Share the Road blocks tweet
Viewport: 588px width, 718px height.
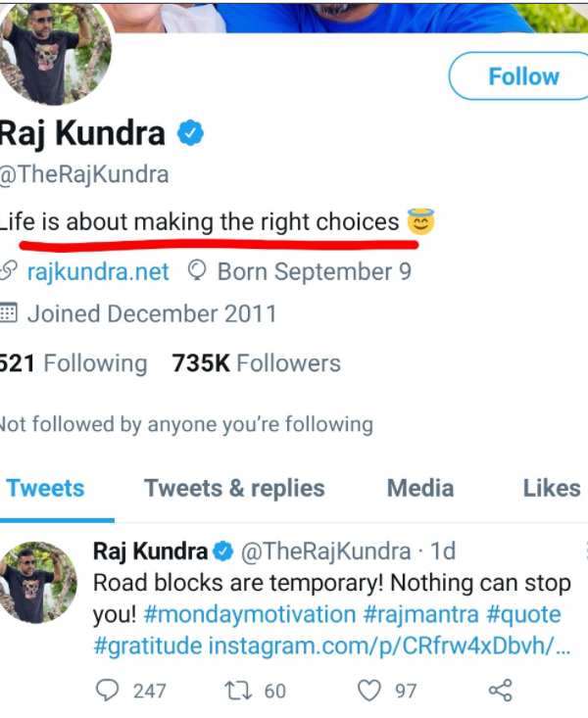tap(500, 691)
